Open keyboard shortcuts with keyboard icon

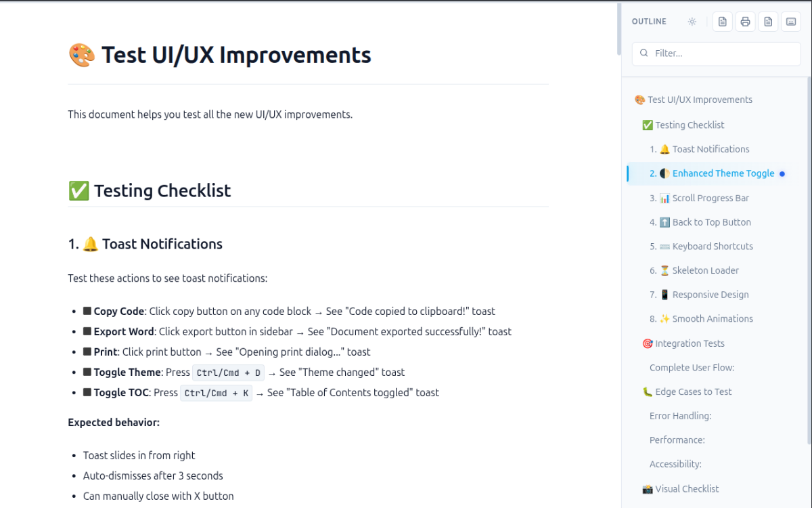coord(791,21)
